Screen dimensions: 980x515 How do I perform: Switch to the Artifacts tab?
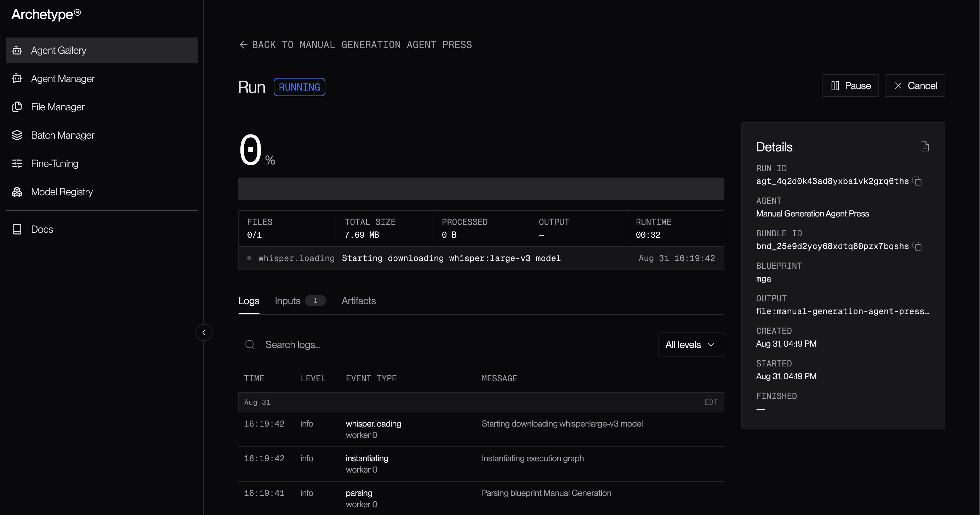[x=358, y=301]
